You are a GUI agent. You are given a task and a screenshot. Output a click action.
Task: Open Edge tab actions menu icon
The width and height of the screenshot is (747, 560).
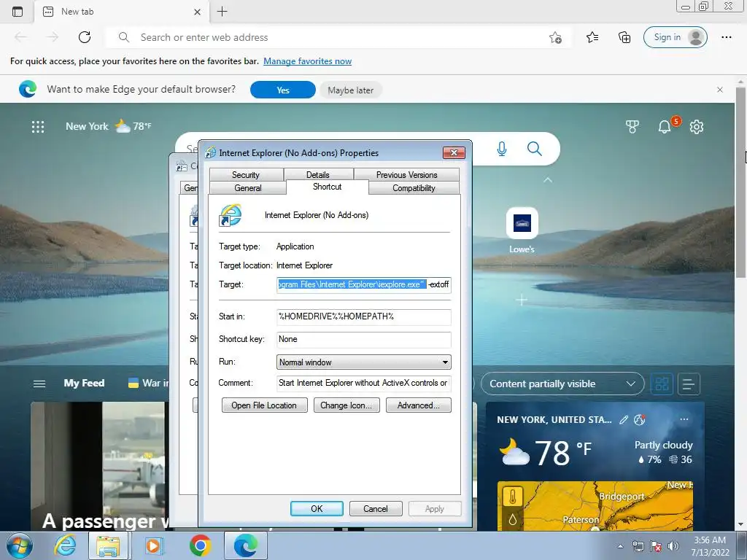coord(18,12)
